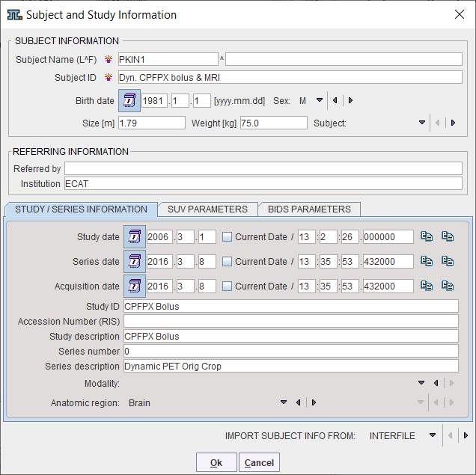Click the PMOD icon in title bar
The image size is (476, 475).
click(14, 14)
